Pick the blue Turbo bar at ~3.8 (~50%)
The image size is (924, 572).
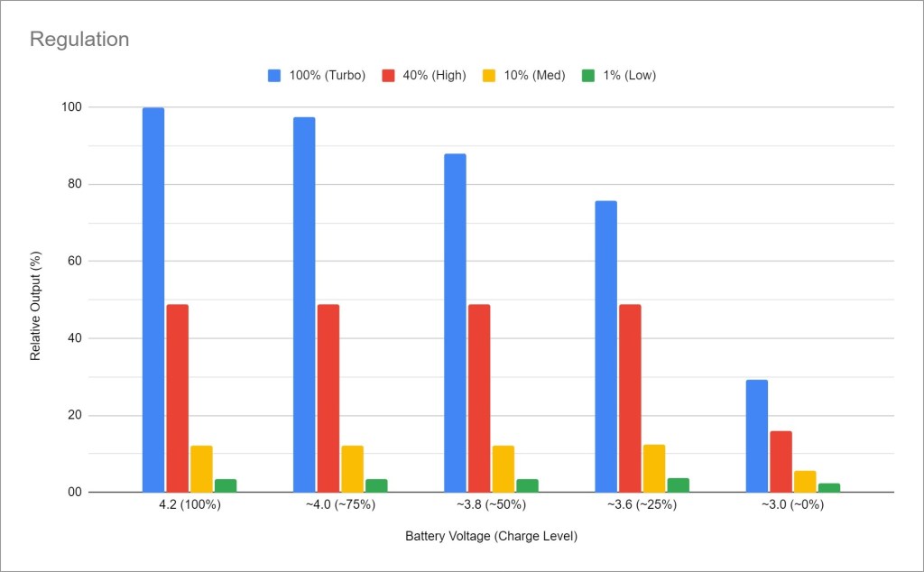455,323
